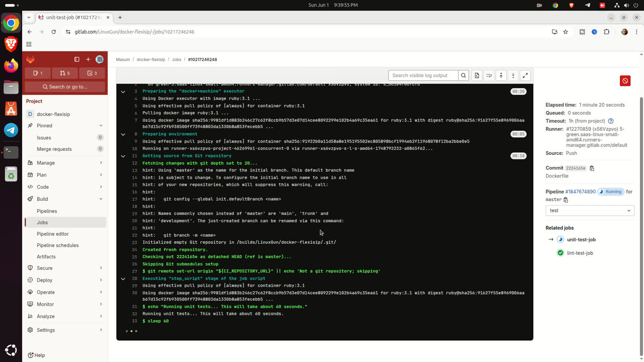The image size is (644, 362).
Task: Expand the Analyze menu
Action: coord(65,316)
